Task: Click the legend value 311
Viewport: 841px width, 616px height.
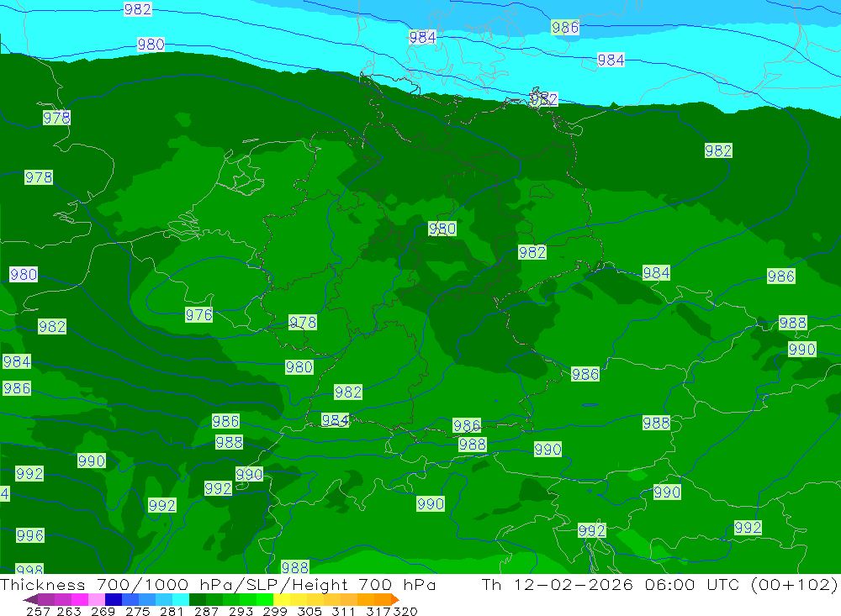Action: click(x=343, y=611)
